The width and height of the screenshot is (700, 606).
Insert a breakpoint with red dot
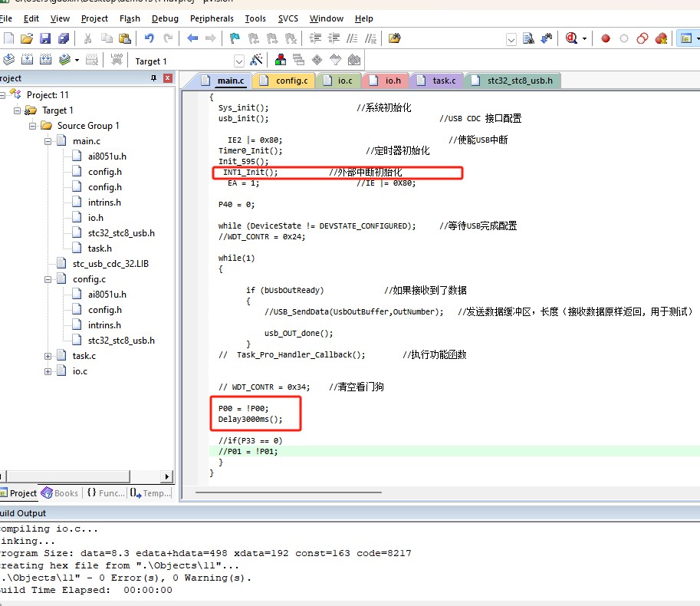[606, 38]
